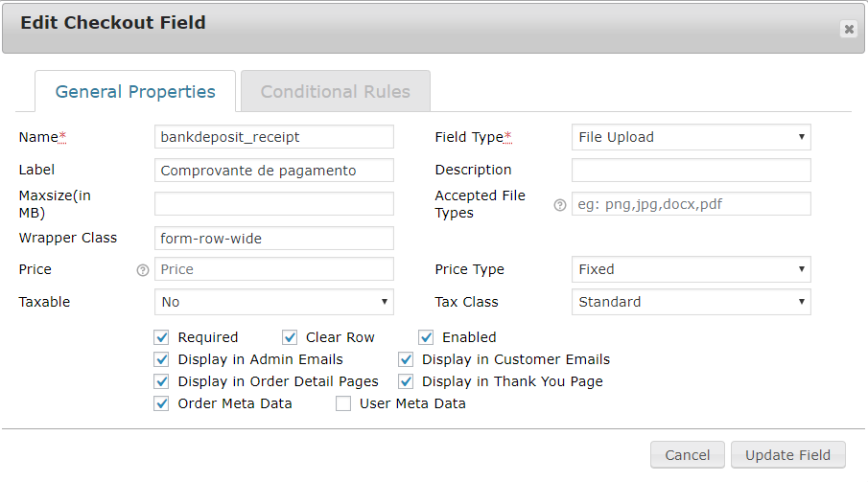Toggle the Required checkbox

click(x=161, y=337)
